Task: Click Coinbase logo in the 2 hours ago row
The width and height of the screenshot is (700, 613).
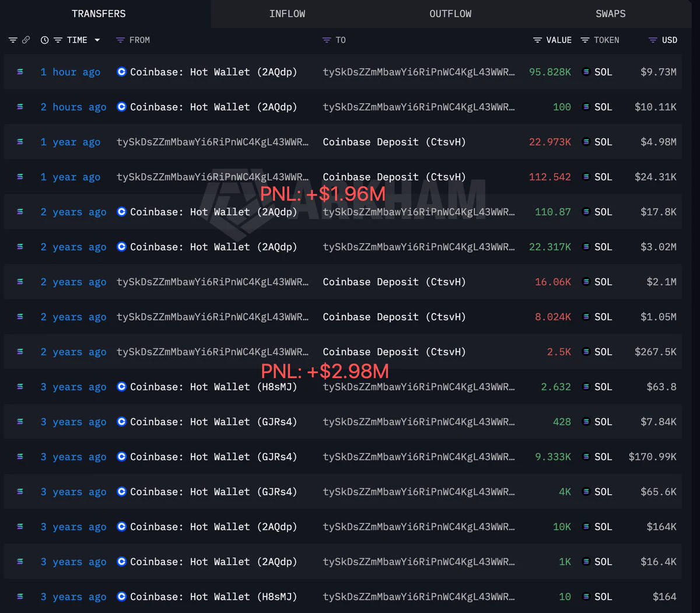Action: pyautogui.click(x=121, y=107)
